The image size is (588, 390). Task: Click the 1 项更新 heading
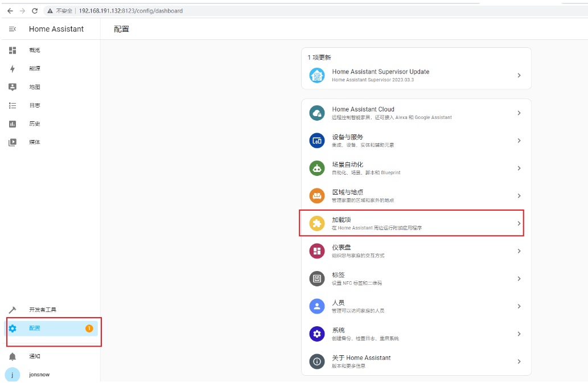[x=319, y=58]
